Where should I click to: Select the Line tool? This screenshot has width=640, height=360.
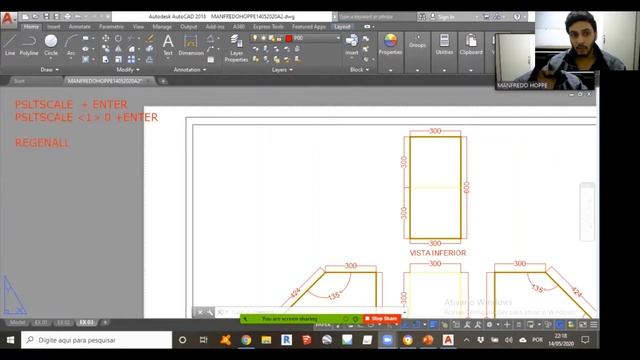click(10, 45)
